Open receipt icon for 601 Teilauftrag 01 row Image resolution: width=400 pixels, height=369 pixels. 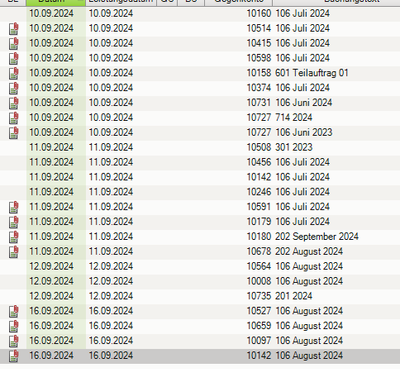pyautogui.click(x=14, y=73)
